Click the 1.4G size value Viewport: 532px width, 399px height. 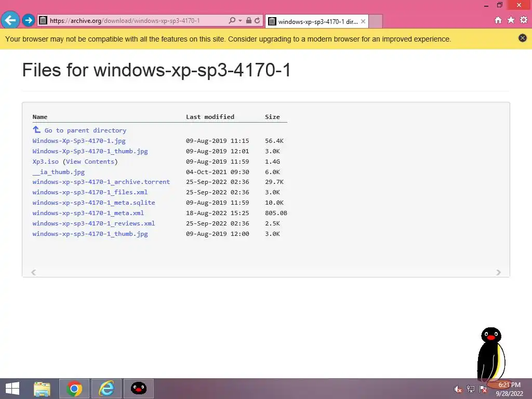coord(272,162)
